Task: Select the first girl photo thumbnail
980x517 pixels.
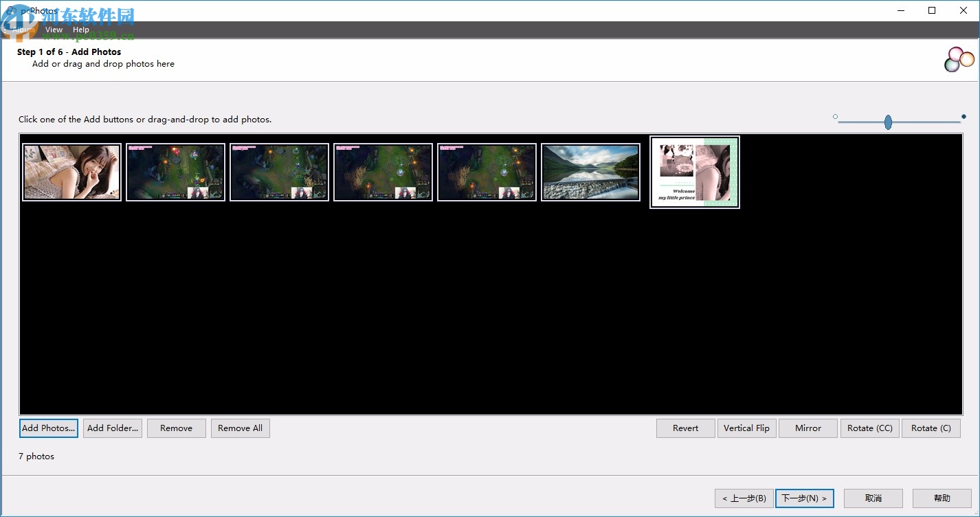Action: pyautogui.click(x=71, y=171)
